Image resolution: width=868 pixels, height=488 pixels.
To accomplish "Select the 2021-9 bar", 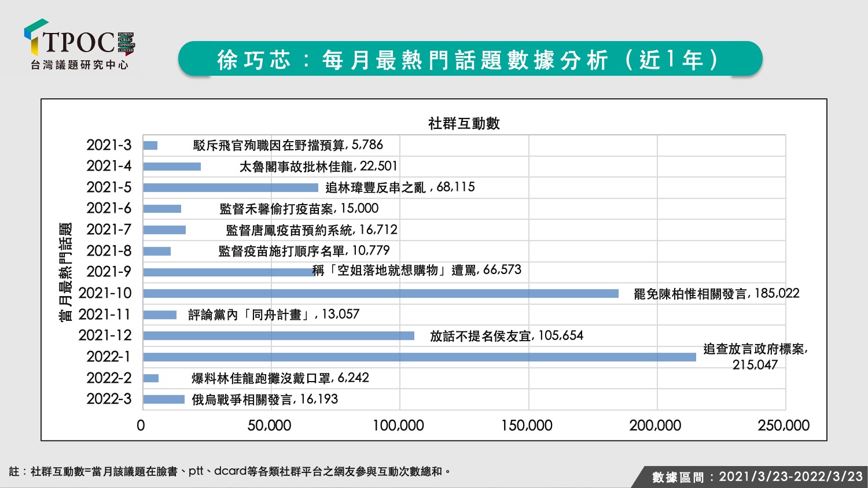I will tap(229, 272).
